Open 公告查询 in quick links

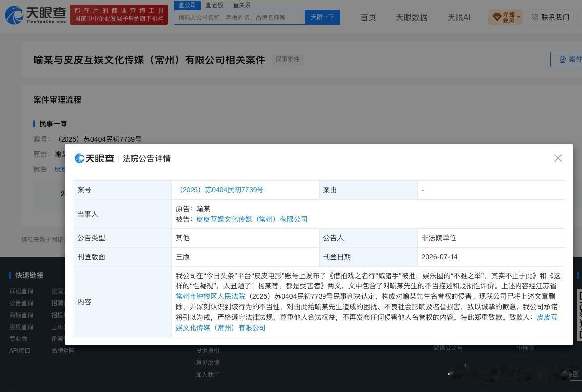coord(21,303)
